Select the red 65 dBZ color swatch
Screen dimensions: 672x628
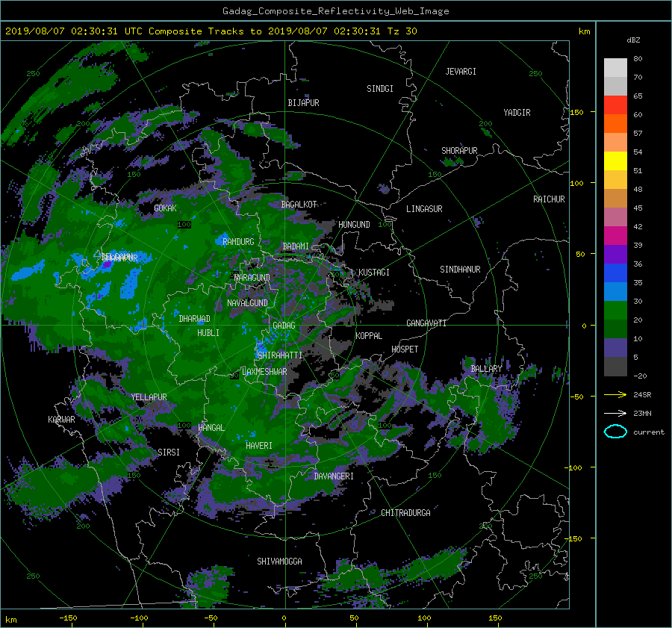pyautogui.click(x=615, y=105)
